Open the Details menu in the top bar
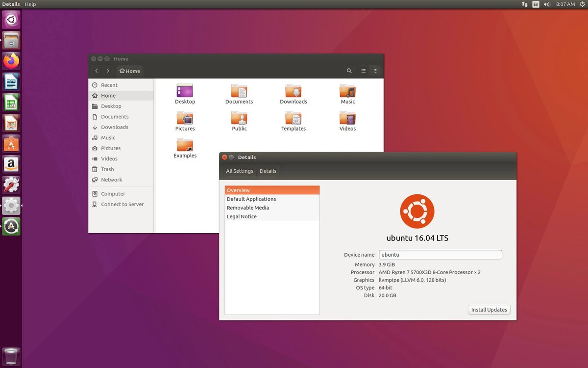 coord(11,4)
